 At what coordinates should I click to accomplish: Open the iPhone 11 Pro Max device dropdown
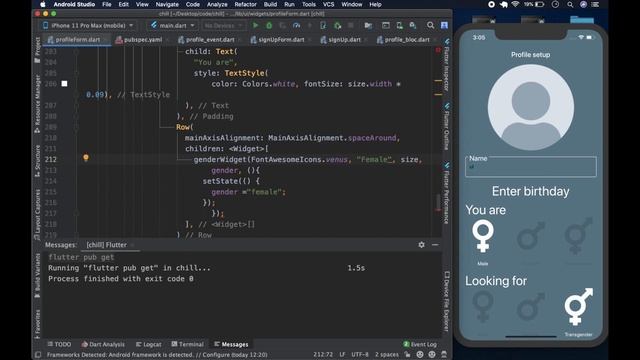pos(87,25)
